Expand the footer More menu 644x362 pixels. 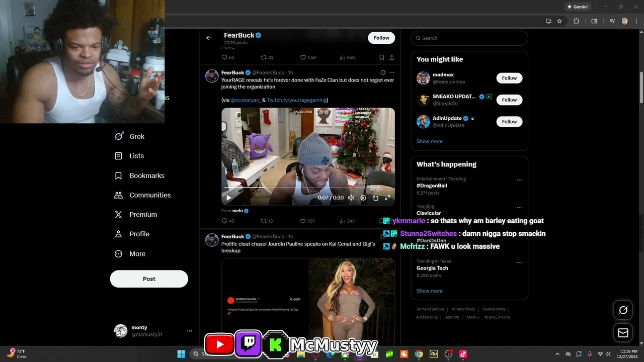pos(473,317)
